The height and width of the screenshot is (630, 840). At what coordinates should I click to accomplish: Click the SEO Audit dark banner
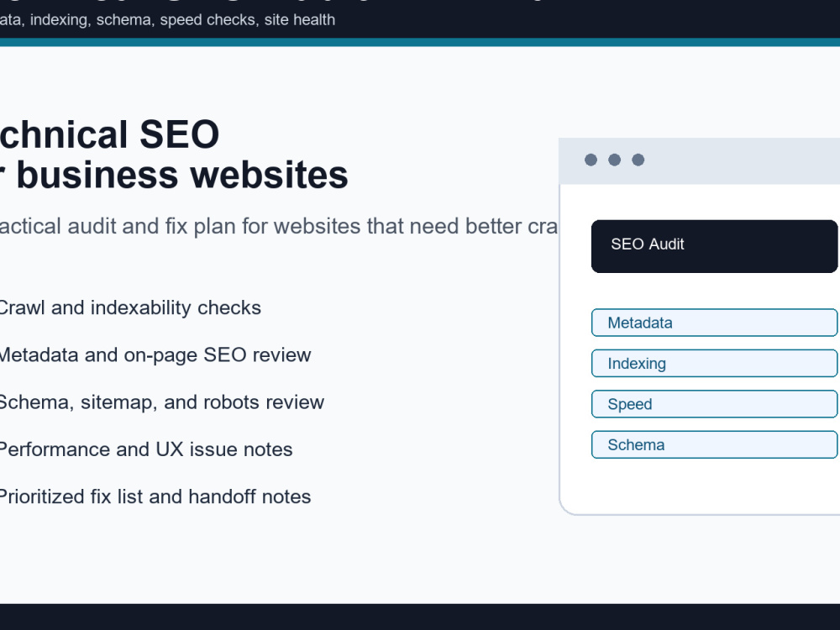(715, 246)
